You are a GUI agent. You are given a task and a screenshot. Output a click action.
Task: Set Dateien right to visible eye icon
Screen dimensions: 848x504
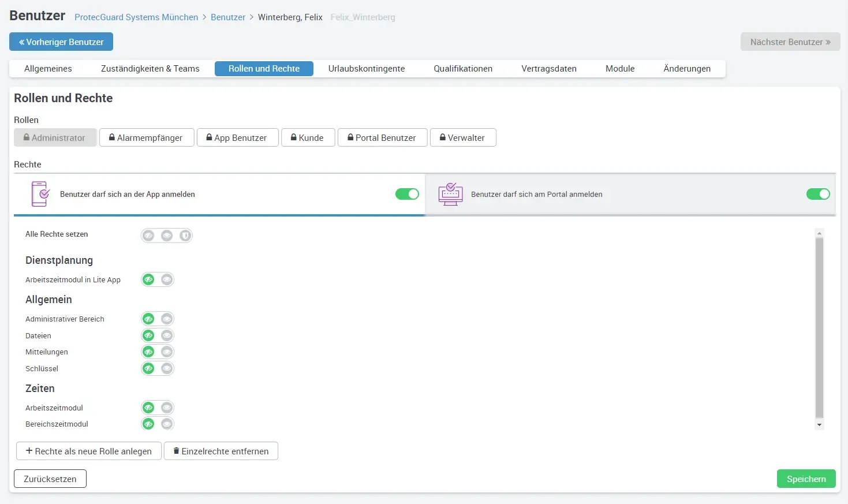[x=167, y=335]
